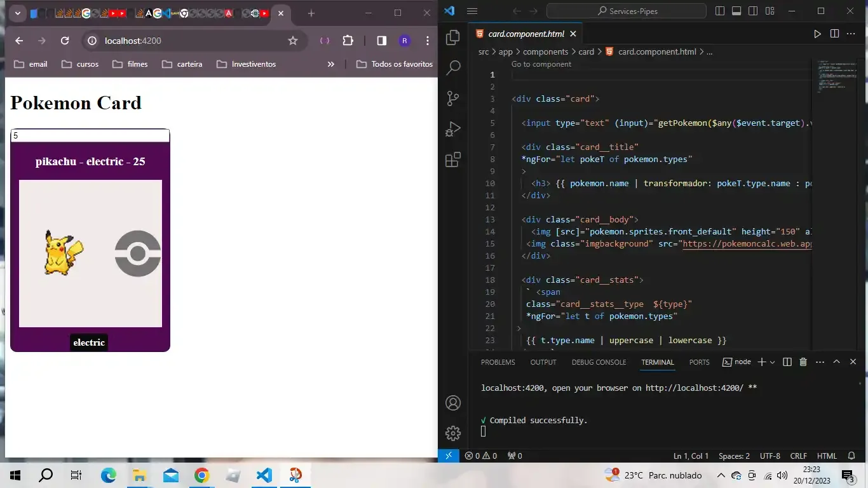Open new Chrome tab with plus
This screenshot has height=488, width=868.
tap(311, 13)
